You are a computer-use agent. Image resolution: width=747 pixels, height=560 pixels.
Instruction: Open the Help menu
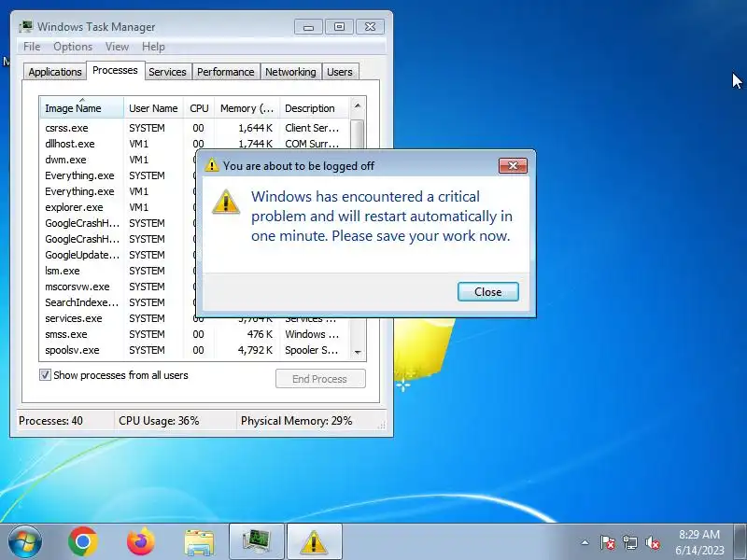pyautogui.click(x=153, y=47)
